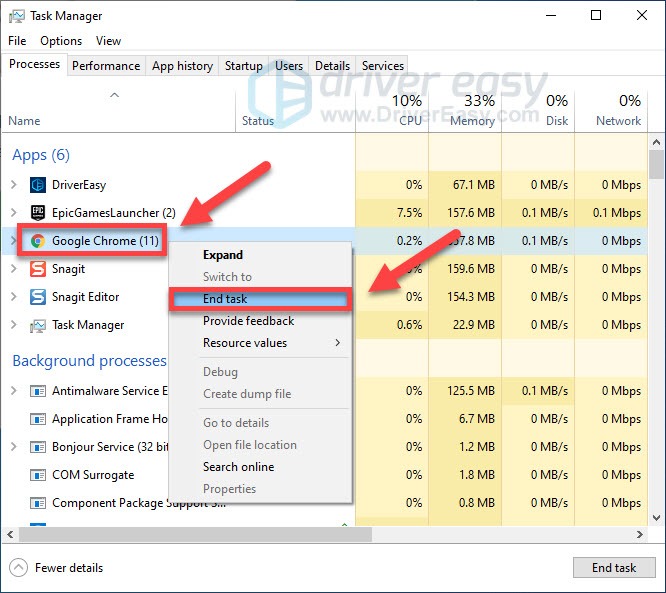Click the COM Surrogate process icon

[x=38, y=475]
